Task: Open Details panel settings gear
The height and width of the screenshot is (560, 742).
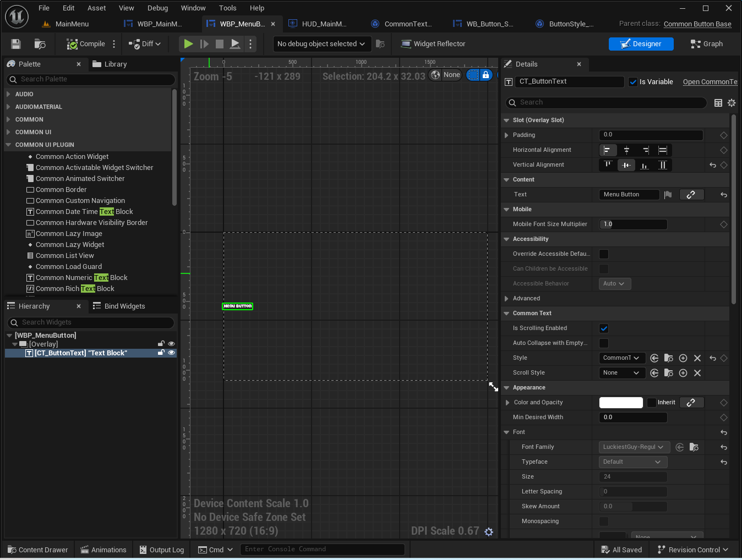Action: click(732, 103)
